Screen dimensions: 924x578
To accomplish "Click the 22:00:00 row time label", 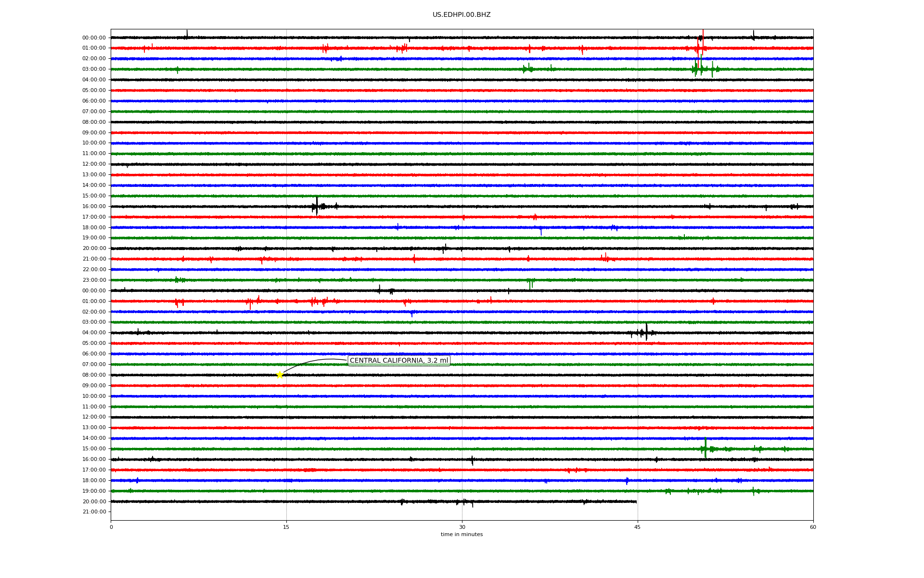I will click(x=94, y=269).
